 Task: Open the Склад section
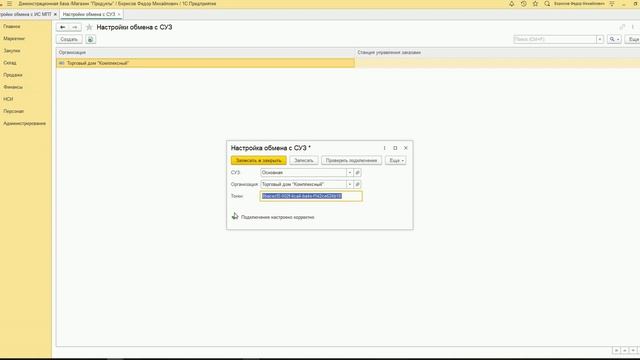click(x=10, y=63)
